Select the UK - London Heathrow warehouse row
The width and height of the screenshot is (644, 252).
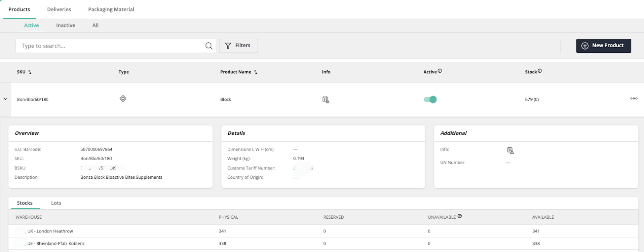coord(50,231)
